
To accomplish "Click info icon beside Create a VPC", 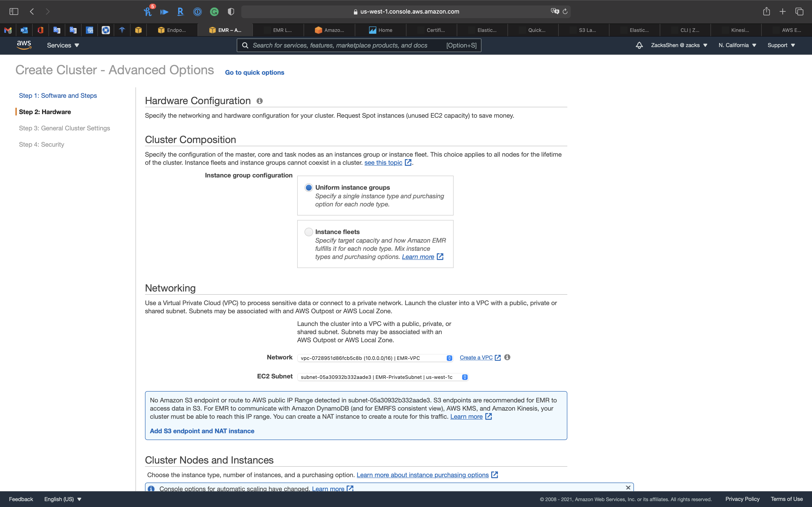I will point(507,357).
